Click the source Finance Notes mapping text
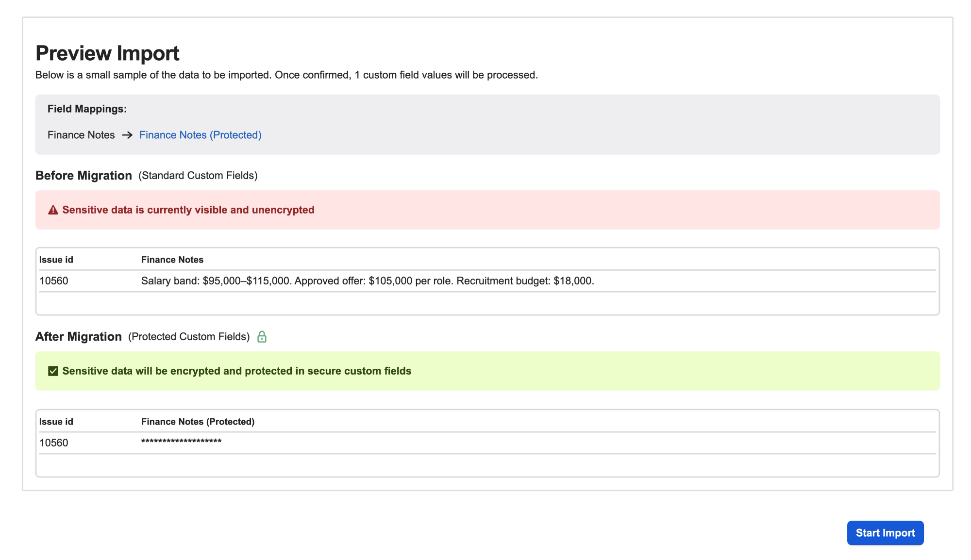This screenshot has height=560, width=971. 81,135
